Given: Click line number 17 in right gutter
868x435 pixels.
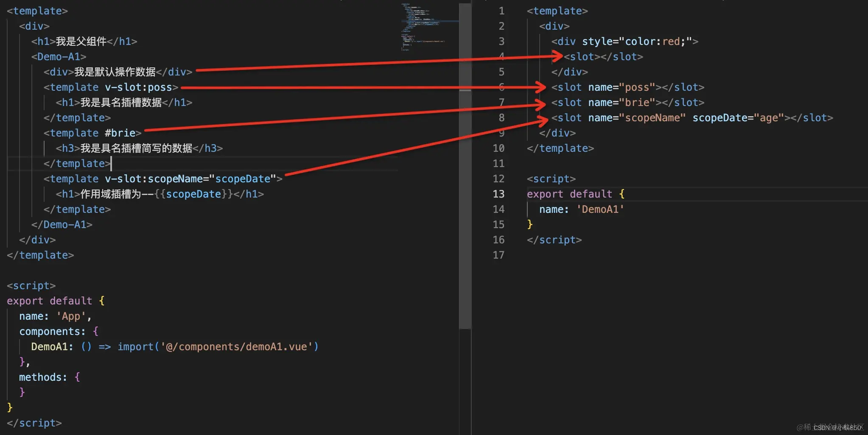Looking at the screenshot, I should click(x=498, y=255).
